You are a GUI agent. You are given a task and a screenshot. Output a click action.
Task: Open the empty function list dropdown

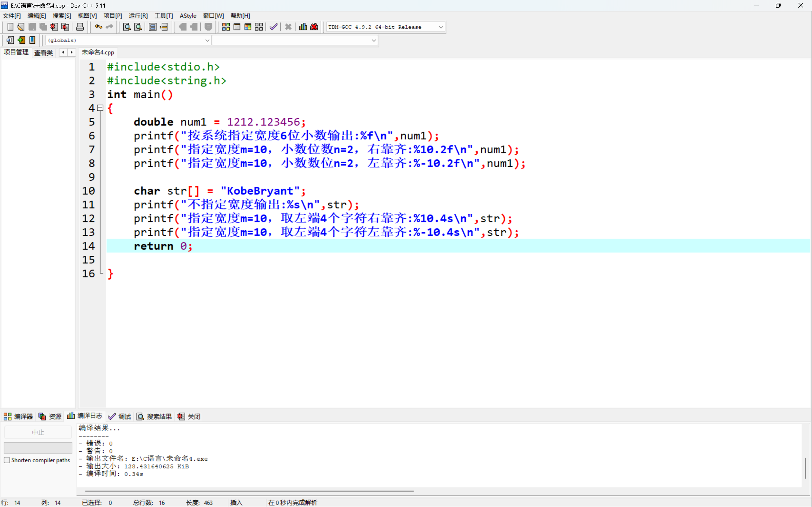373,40
